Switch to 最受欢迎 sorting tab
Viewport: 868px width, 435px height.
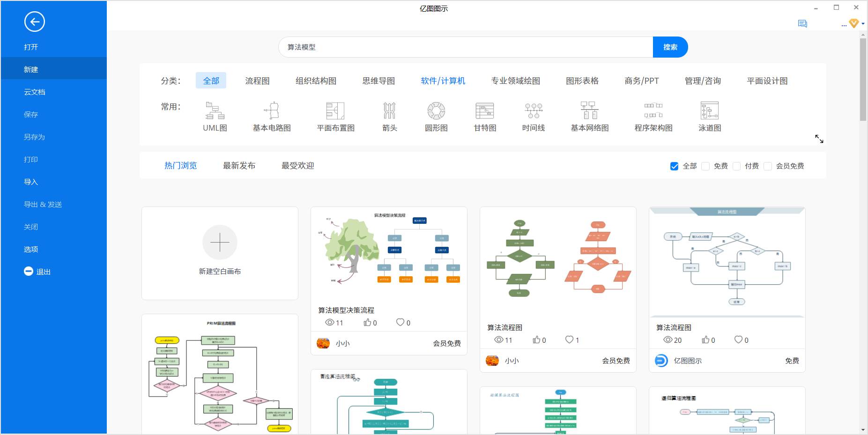297,165
